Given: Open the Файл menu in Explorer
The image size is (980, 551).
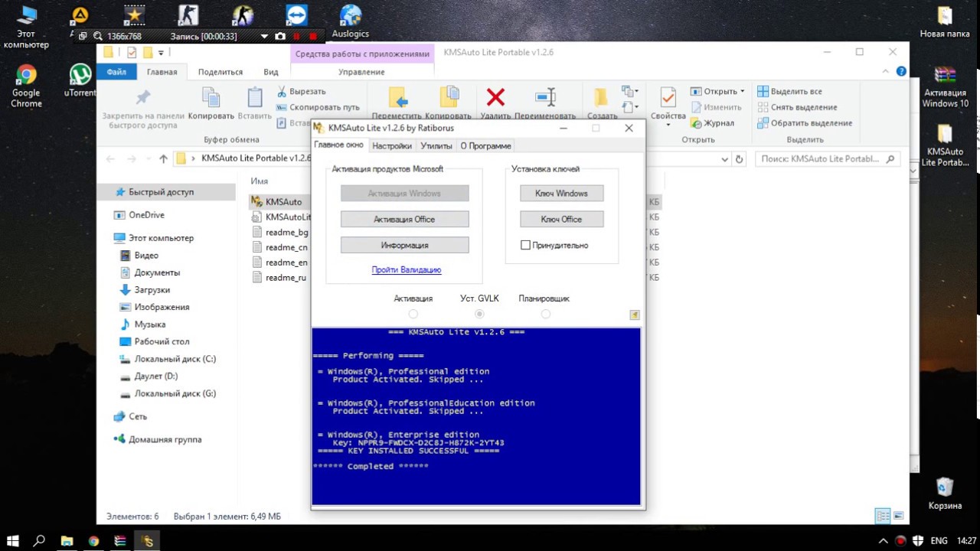Looking at the screenshot, I should 116,72.
